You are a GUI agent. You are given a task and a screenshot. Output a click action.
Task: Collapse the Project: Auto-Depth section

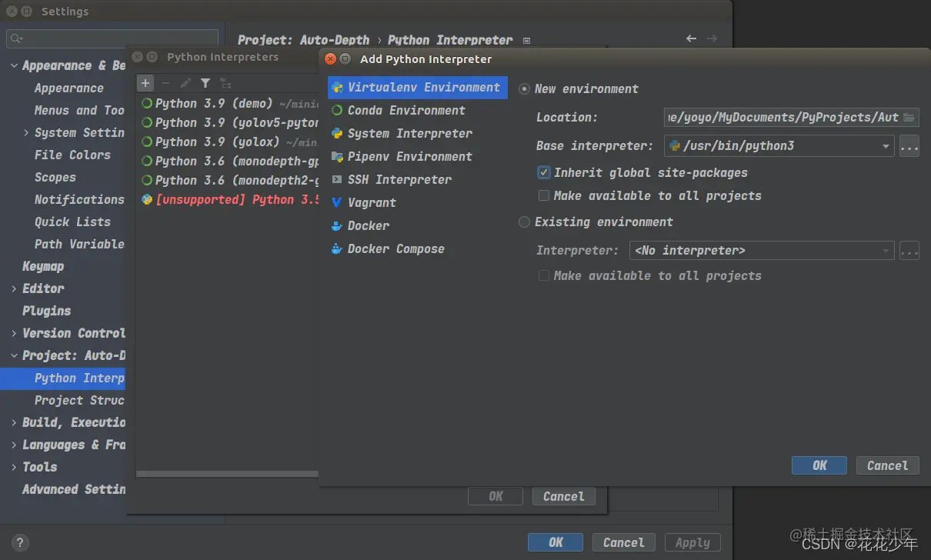coord(14,355)
